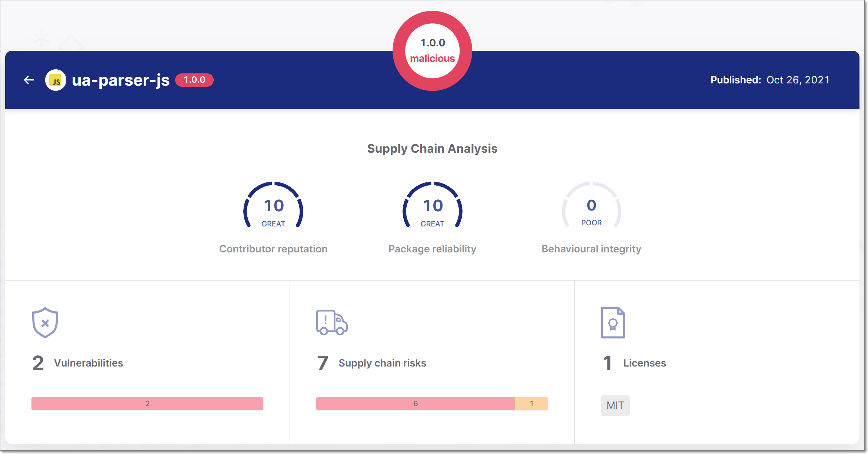Click the red 1.0.0 version badge
Image resolution: width=868 pixels, height=454 pixels.
[x=194, y=80]
